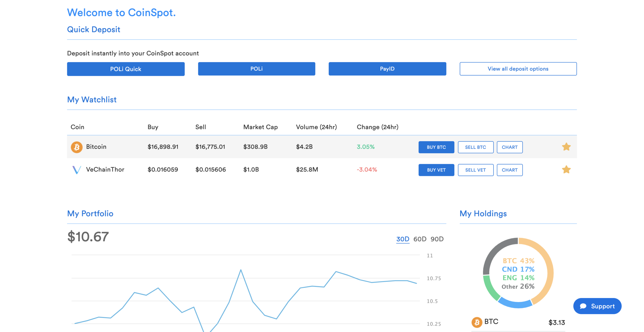Switch portfolio graph to 60D

pos(420,239)
